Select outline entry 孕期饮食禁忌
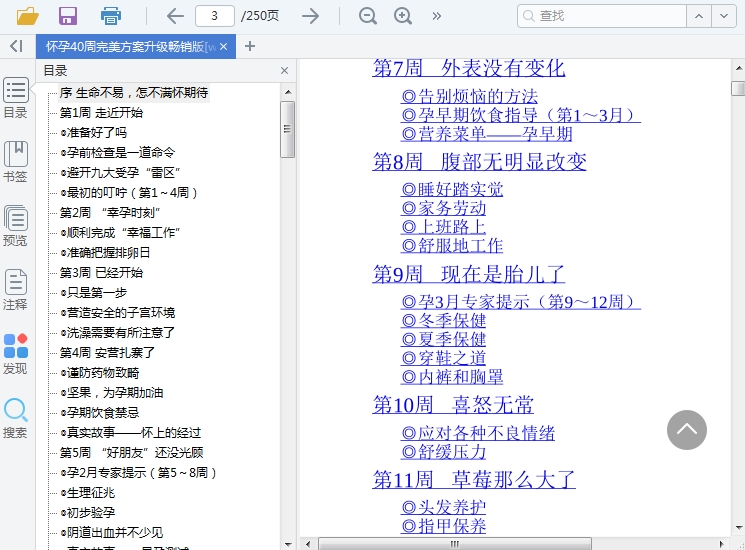 100,413
